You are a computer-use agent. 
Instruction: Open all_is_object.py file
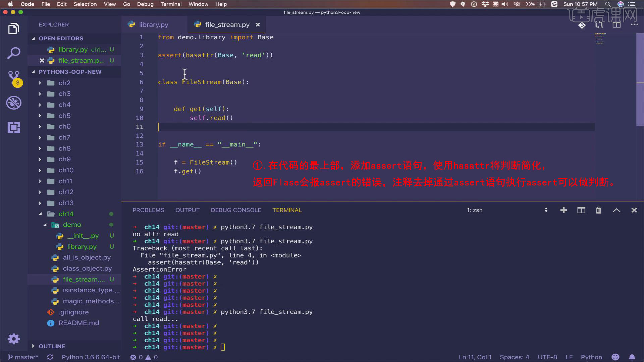(x=74, y=257)
